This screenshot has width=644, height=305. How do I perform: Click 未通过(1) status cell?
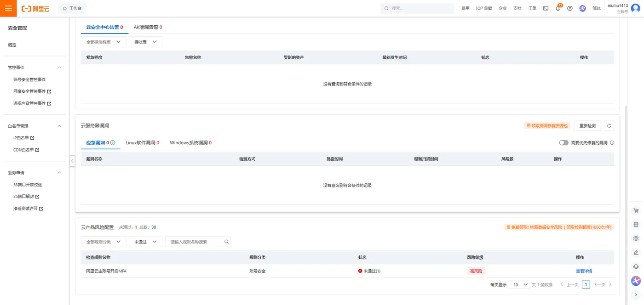tap(369, 271)
